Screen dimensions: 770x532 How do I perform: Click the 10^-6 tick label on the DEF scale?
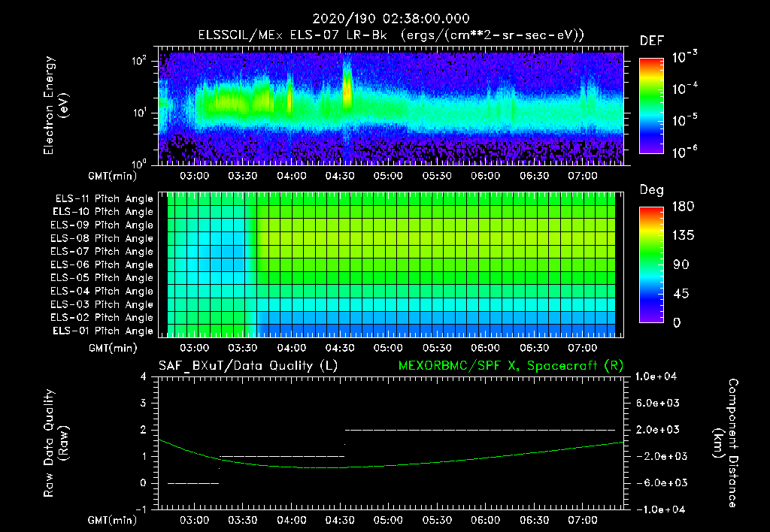(x=685, y=152)
